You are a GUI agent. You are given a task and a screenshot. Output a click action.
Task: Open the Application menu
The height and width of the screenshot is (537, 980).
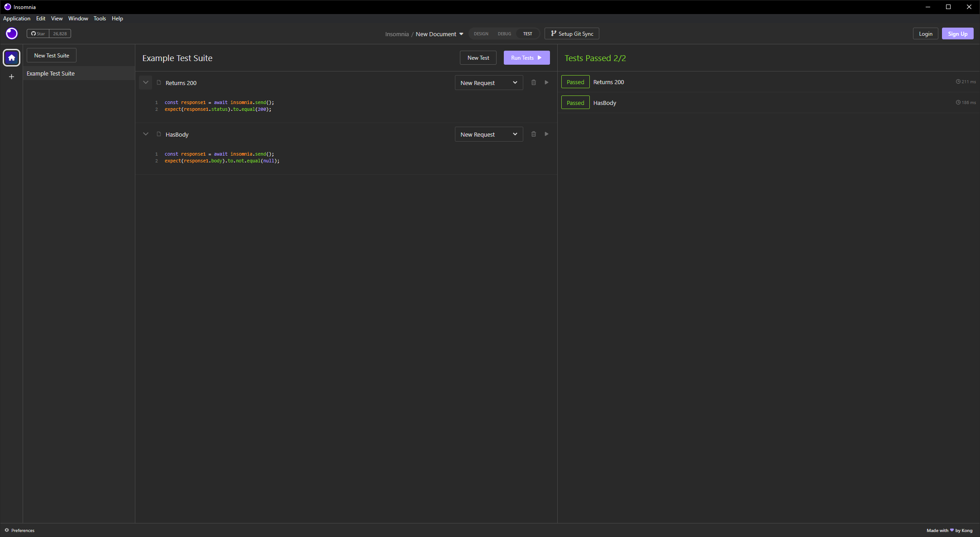click(x=17, y=19)
